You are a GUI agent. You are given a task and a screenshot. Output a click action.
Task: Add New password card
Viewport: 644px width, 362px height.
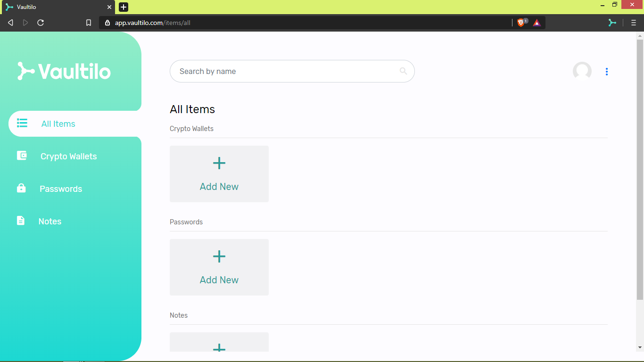219,267
